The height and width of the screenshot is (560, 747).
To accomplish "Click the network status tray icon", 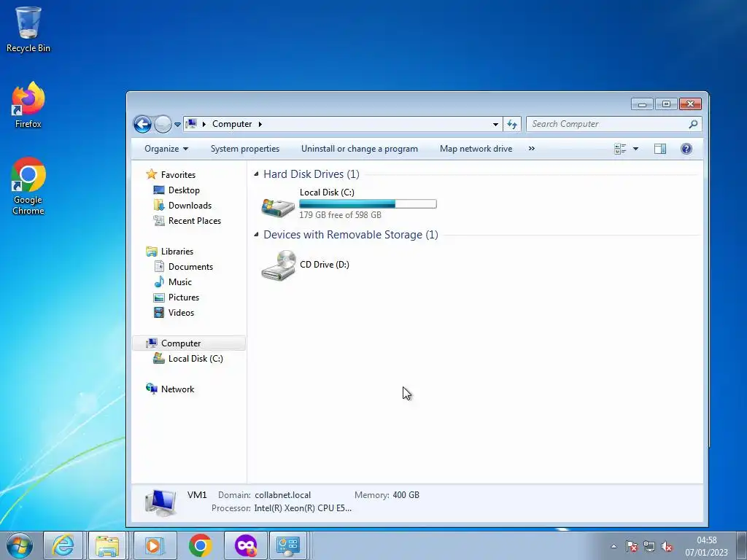I will click(x=649, y=546).
